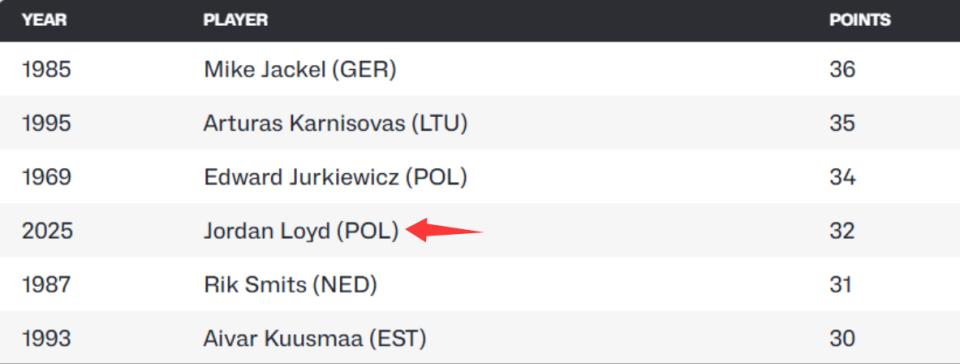The width and height of the screenshot is (960, 364).
Task: Click the year 1969 cell
Action: 47,177
